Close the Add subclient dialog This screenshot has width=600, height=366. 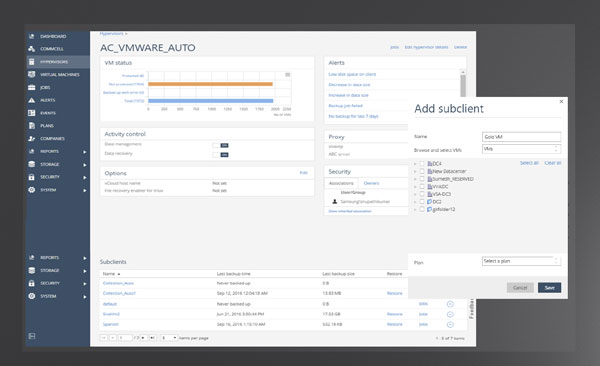point(561,101)
